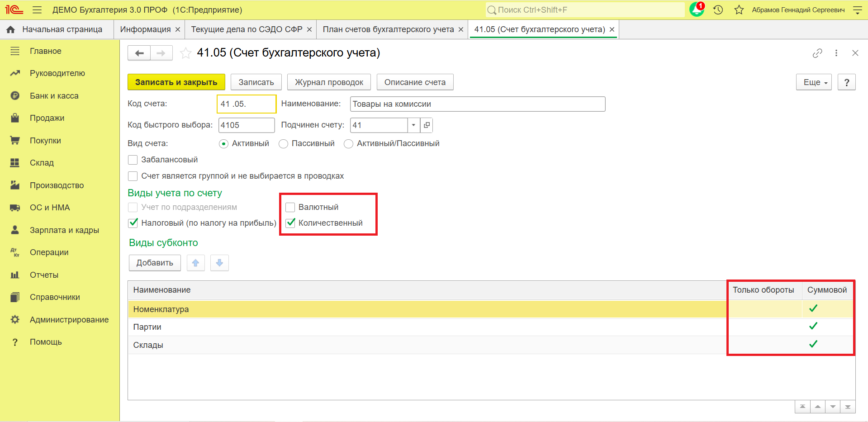This screenshot has width=868, height=422.
Task: Open the main hamburger menu beside the 1C logo
Action: pyautogui.click(x=37, y=10)
